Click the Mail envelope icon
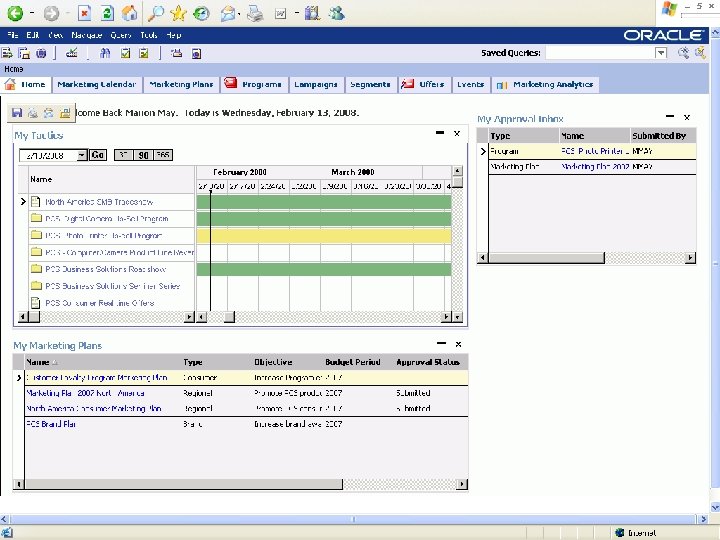 click(x=228, y=13)
